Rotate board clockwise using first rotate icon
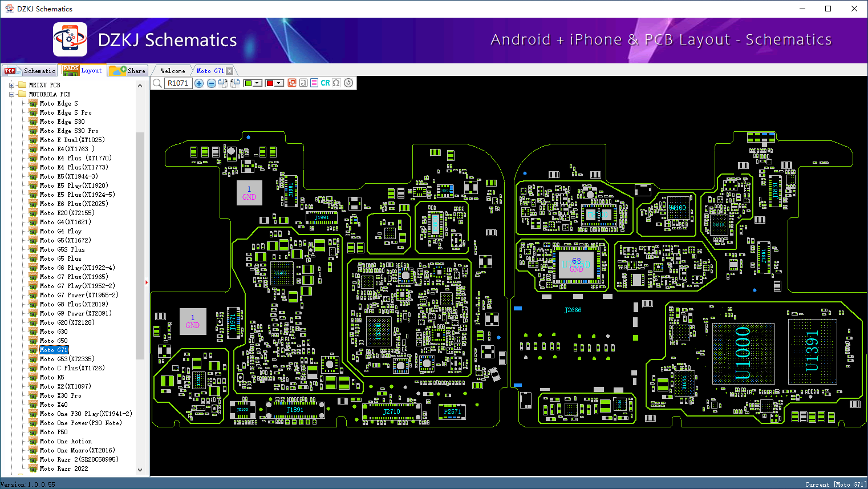The image size is (868, 489). pyautogui.click(x=223, y=83)
